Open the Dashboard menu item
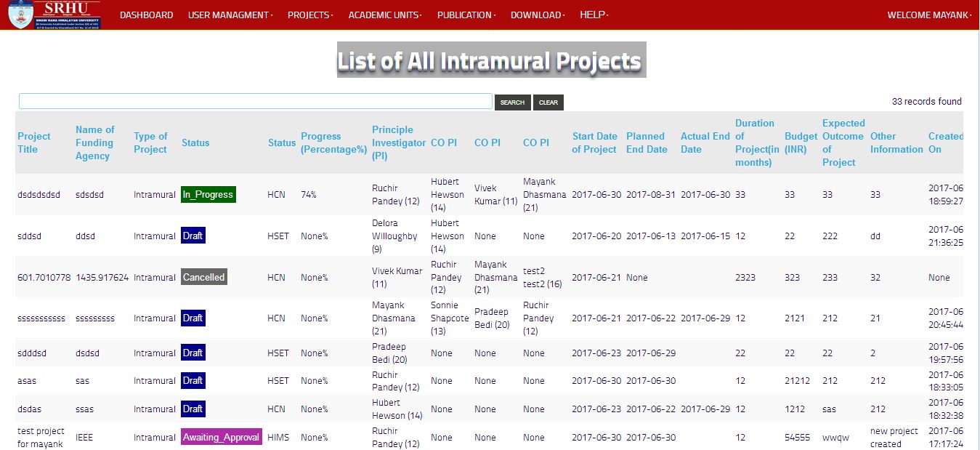The width and height of the screenshot is (980, 450). [x=146, y=15]
